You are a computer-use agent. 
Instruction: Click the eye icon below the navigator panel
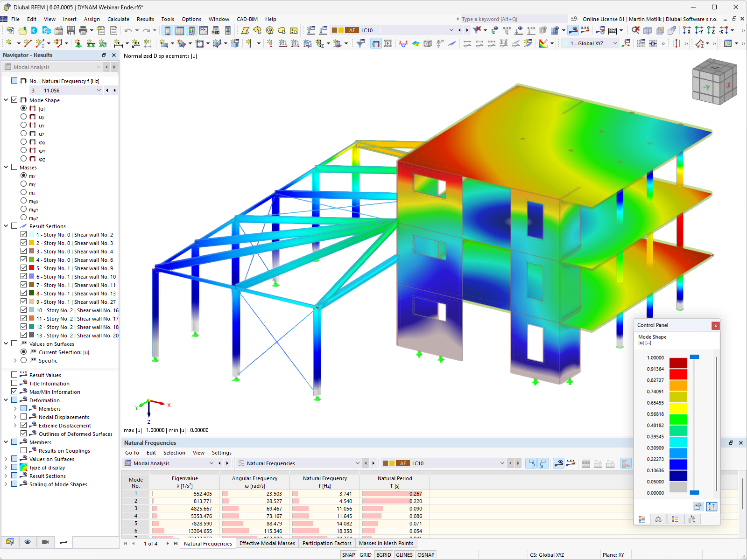point(28,542)
